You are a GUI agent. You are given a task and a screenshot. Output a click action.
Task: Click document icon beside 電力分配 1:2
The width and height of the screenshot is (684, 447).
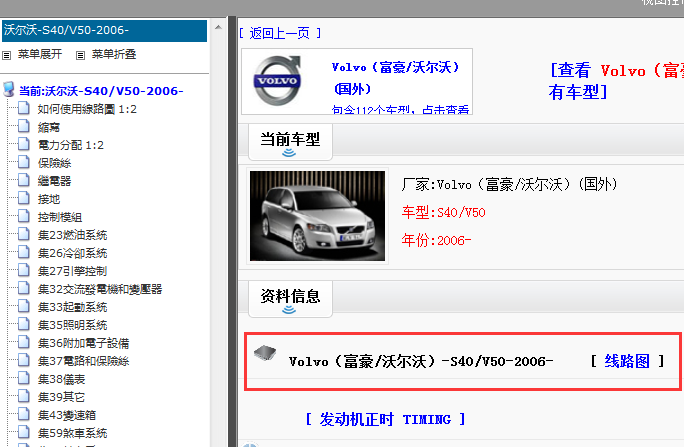click(24, 144)
